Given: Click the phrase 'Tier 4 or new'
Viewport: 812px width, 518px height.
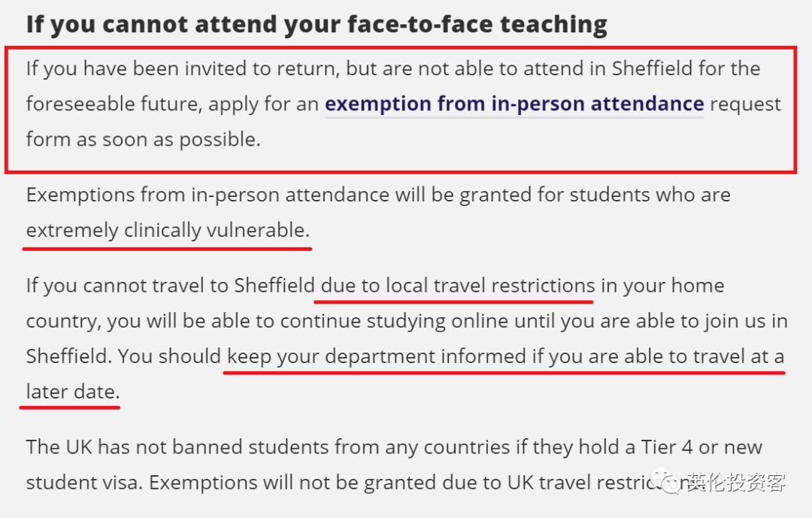Looking at the screenshot, I should pyautogui.click(x=701, y=447).
